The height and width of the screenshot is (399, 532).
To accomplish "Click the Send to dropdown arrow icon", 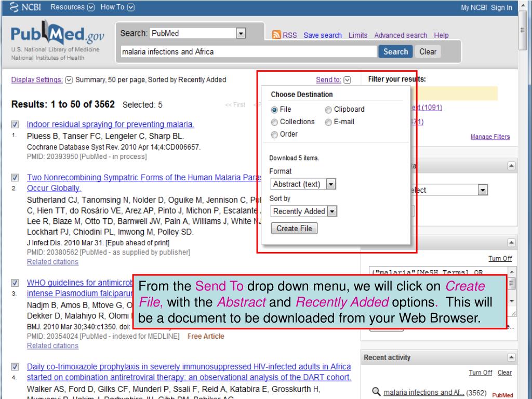I will (347, 80).
